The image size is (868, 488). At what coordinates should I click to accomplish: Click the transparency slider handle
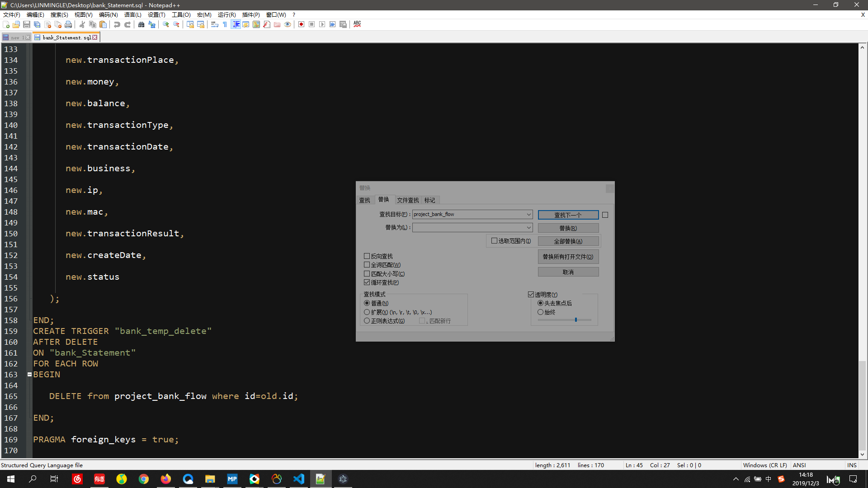(576, 320)
